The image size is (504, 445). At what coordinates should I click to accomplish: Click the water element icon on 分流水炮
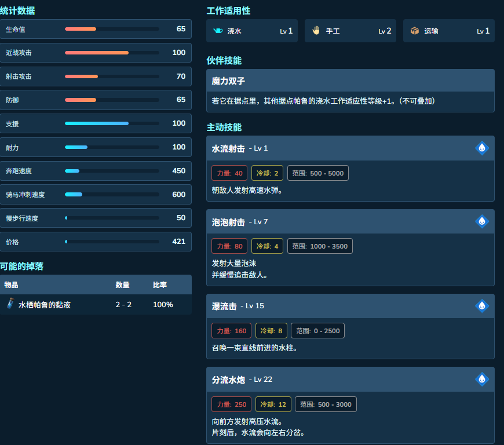pos(482,379)
